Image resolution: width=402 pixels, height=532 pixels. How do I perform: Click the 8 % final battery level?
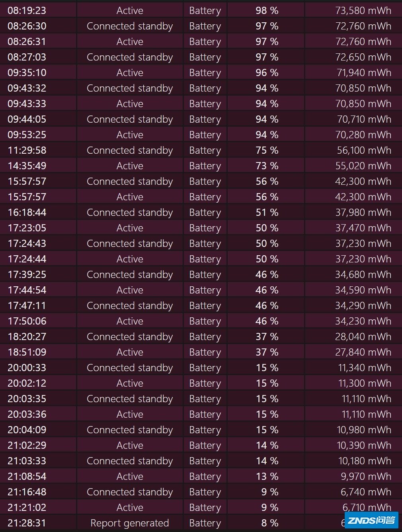(269, 523)
